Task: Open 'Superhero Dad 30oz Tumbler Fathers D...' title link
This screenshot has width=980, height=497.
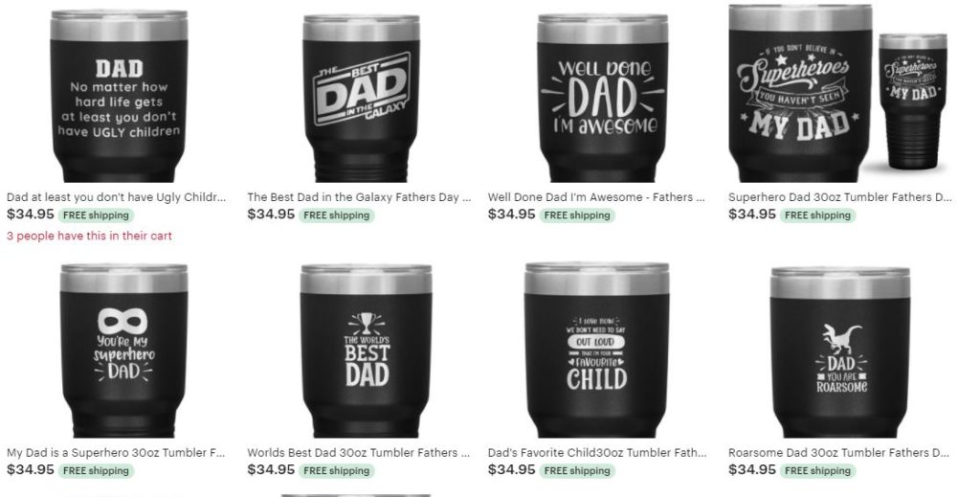Action: pyautogui.click(x=839, y=197)
